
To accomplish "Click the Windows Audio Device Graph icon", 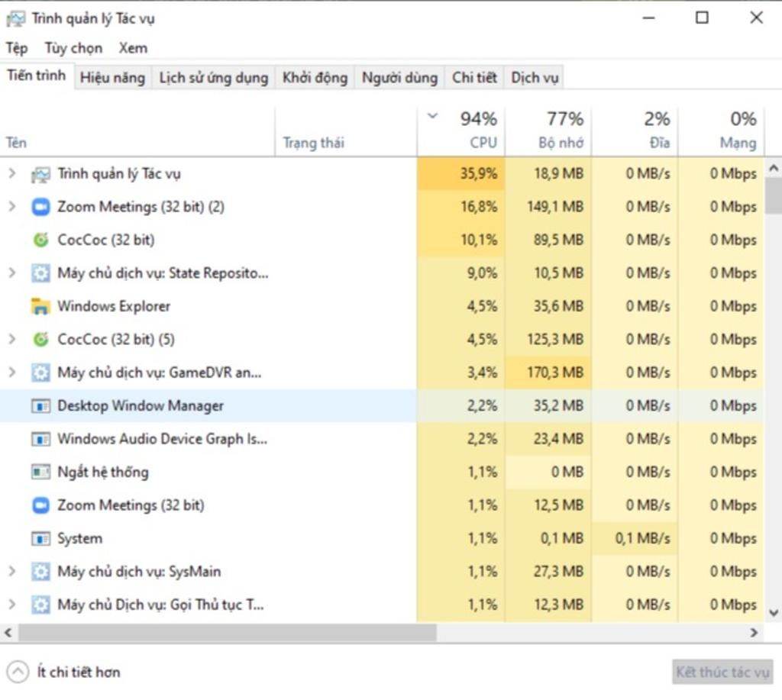I will point(40,439).
